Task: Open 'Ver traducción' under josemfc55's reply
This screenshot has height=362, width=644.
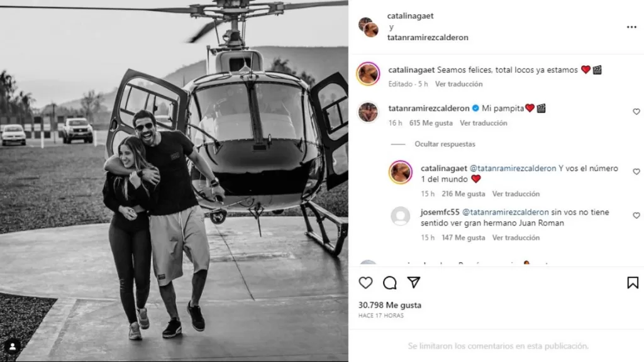Action: (x=516, y=238)
